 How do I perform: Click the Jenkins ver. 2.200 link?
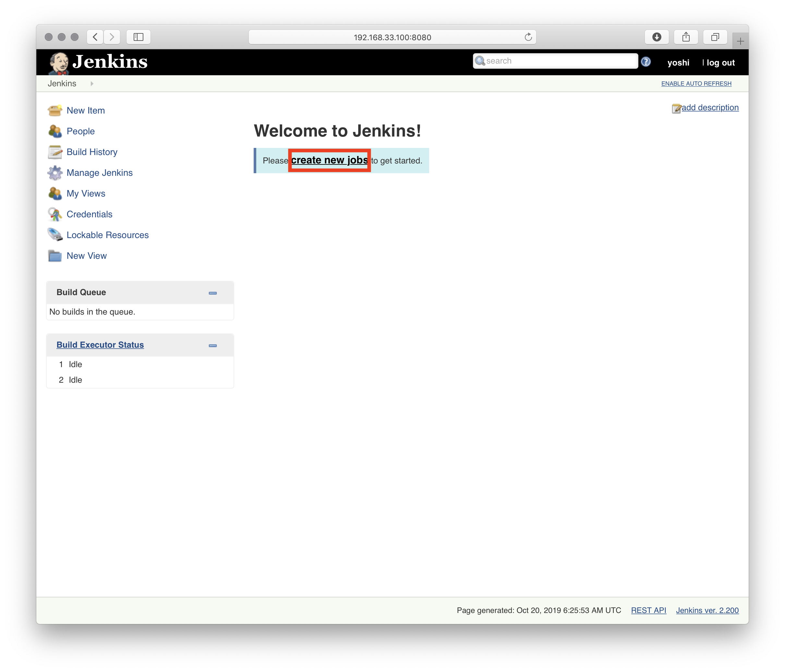[707, 610]
